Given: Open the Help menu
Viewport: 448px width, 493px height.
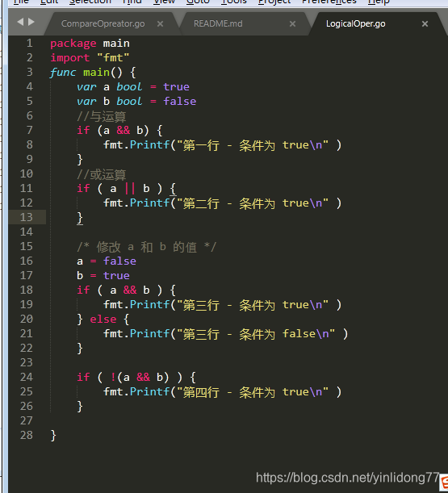Looking at the screenshot, I should 379,2.
